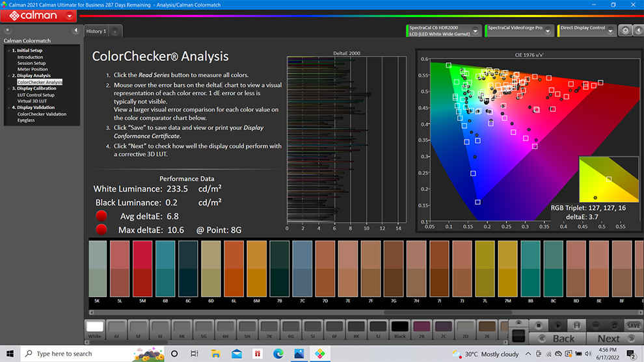Click the Next button

coord(615,339)
